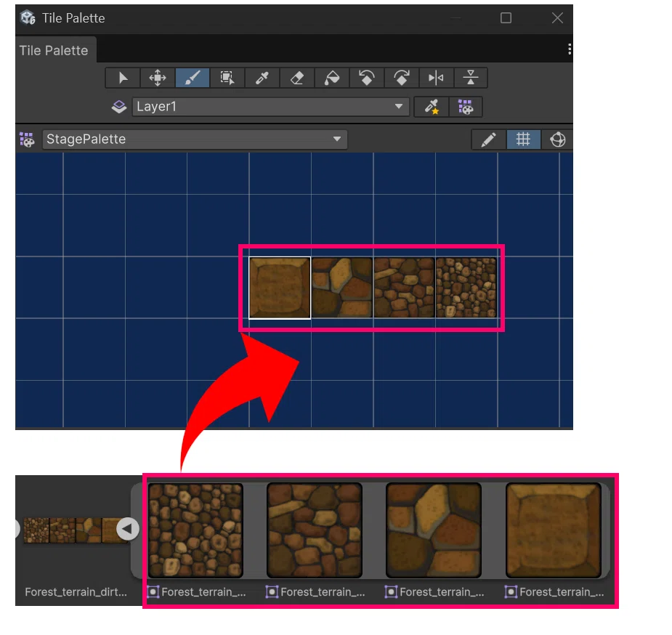The image size is (672, 635).
Task: Open the Tile Palette three-dot menu
Action: [x=569, y=49]
